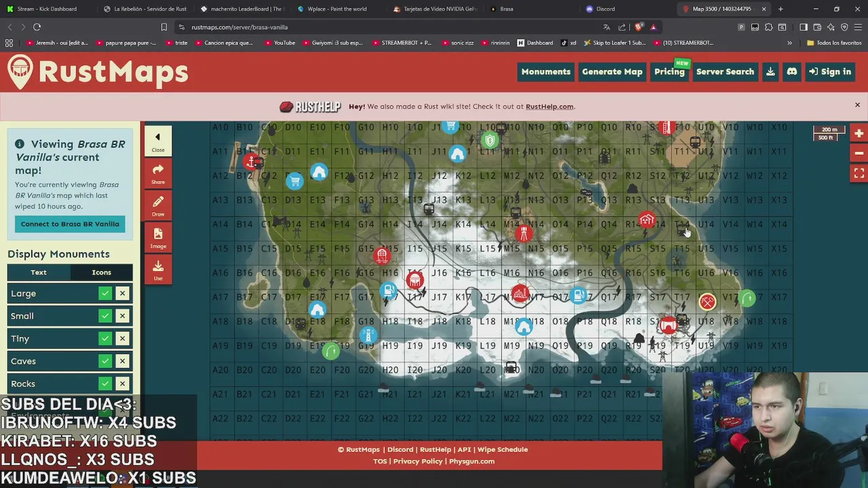Click the browser address bar URL
The height and width of the screenshot is (488, 868).
[239, 27]
